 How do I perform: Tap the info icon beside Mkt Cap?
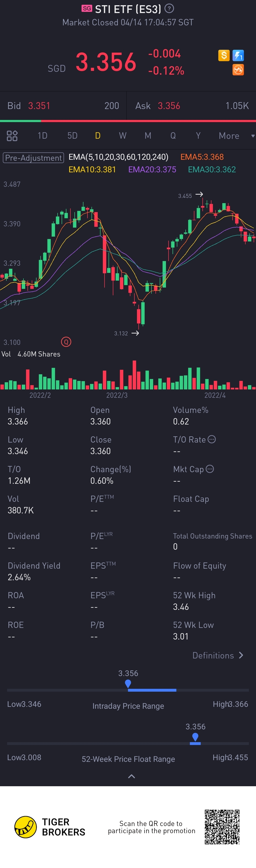click(x=210, y=469)
